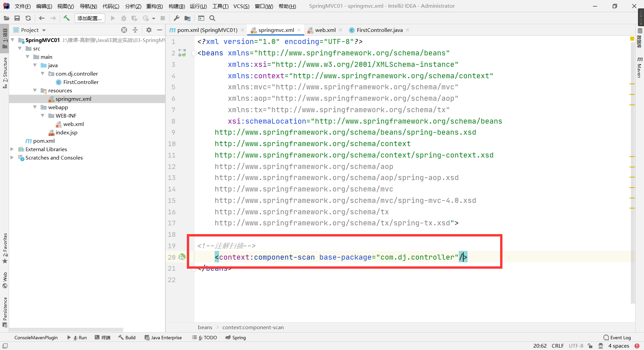This screenshot has height=350, width=644.
Task: Hide the Project panel with the minus icon
Action: [160, 30]
